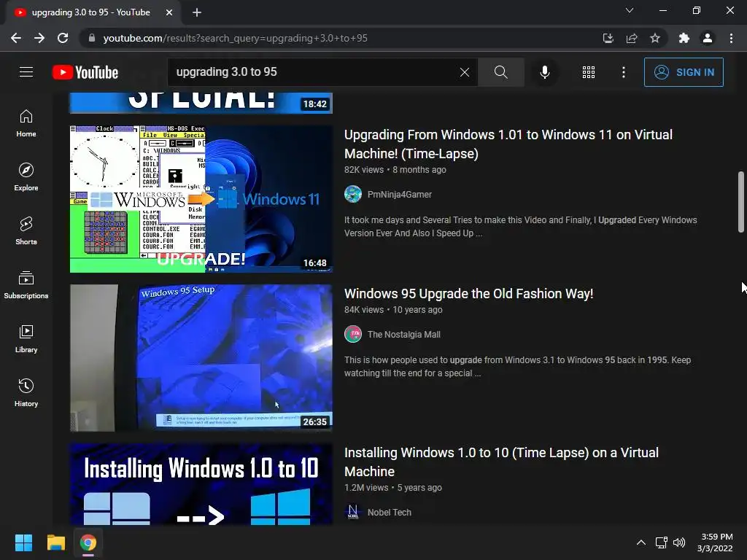The image size is (747, 560).
Task: Click '1.2M views' text
Action: coord(366,488)
